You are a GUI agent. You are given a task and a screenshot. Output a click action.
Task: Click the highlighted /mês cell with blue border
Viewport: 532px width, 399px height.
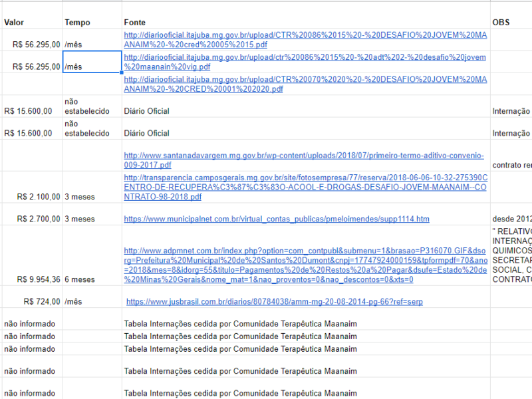pyautogui.click(x=92, y=62)
